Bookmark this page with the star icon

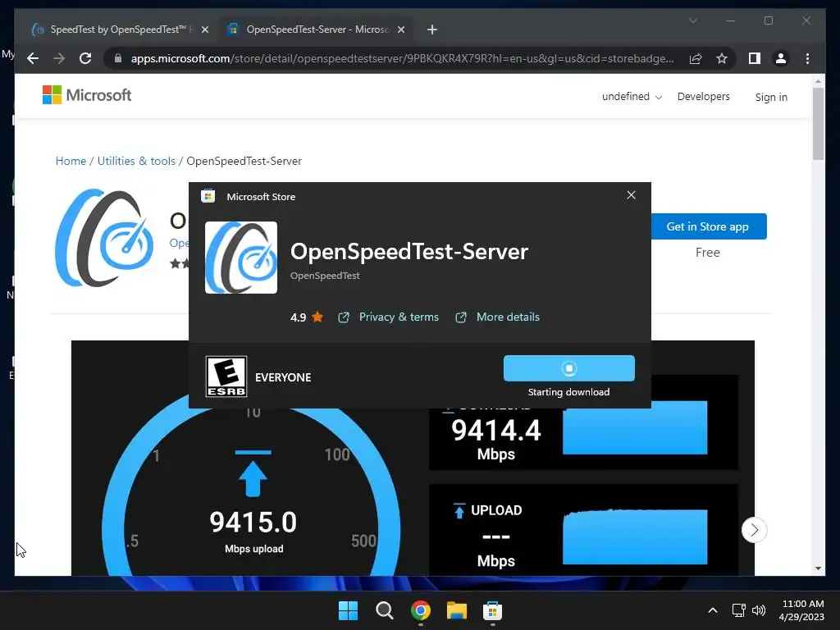coord(722,58)
